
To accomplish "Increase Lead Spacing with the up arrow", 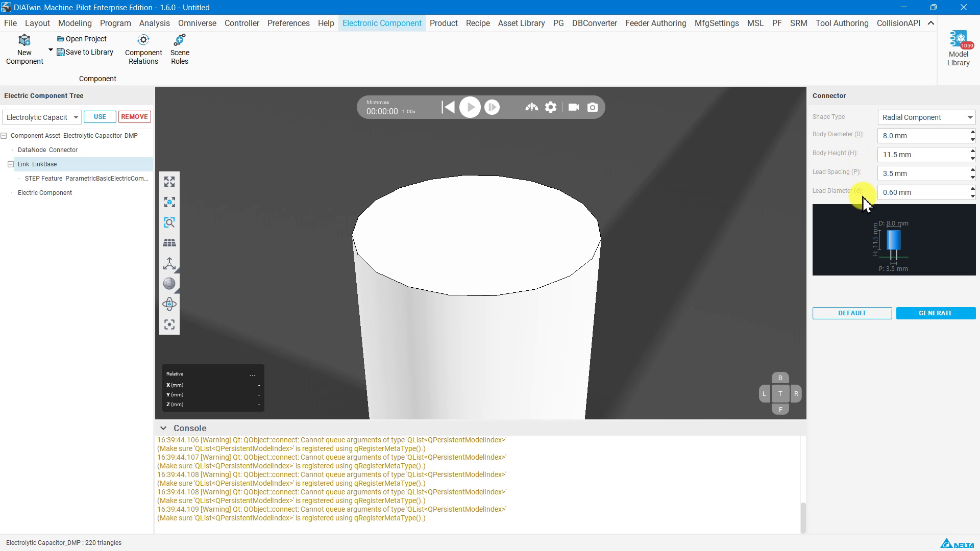I will click(972, 170).
